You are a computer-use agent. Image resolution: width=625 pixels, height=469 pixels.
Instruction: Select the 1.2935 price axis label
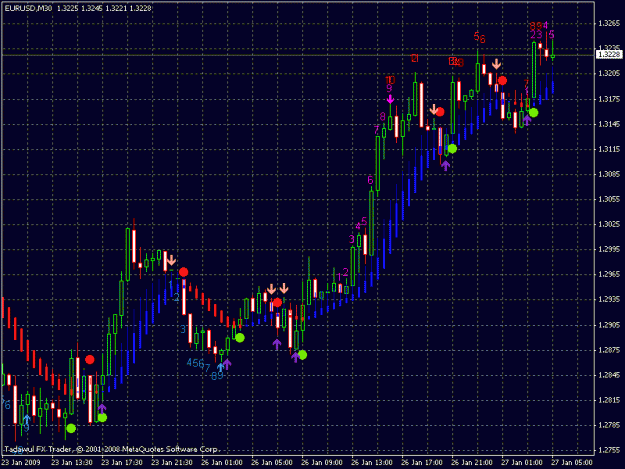click(609, 299)
